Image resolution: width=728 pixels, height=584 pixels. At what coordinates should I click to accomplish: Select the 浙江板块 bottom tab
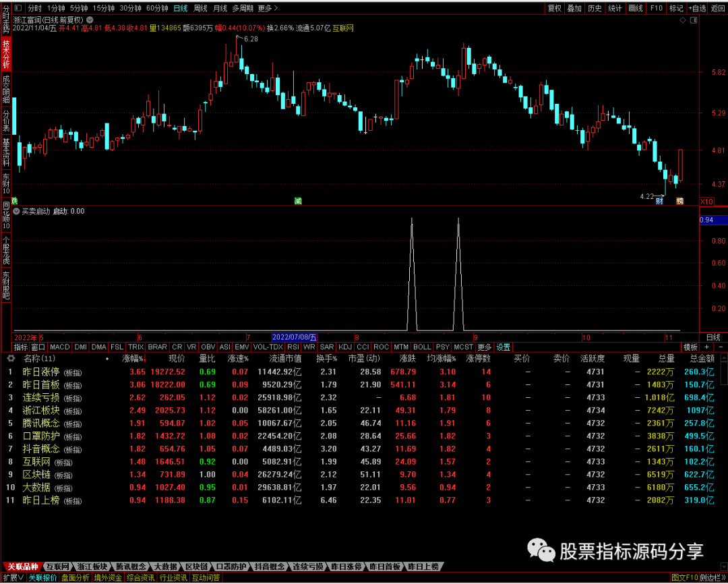[x=92, y=567]
